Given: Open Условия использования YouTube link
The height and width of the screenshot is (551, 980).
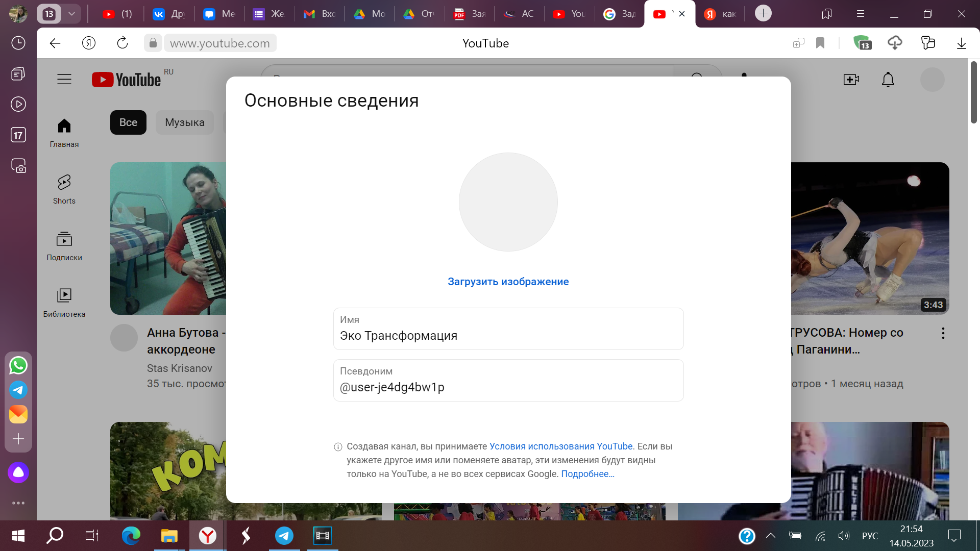Looking at the screenshot, I should click(x=560, y=446).
